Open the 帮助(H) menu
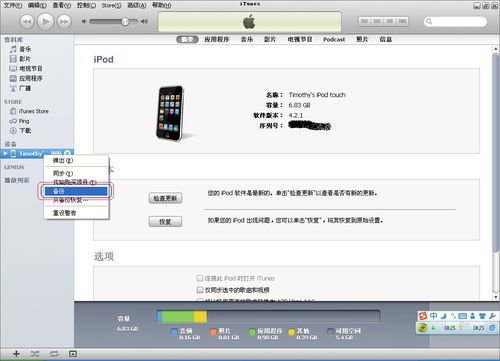The height and width of the screenshot is (361, 500). [162, 5]
